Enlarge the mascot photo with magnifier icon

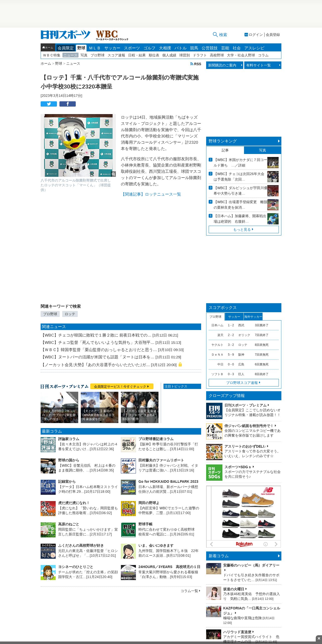pos(113,174)
